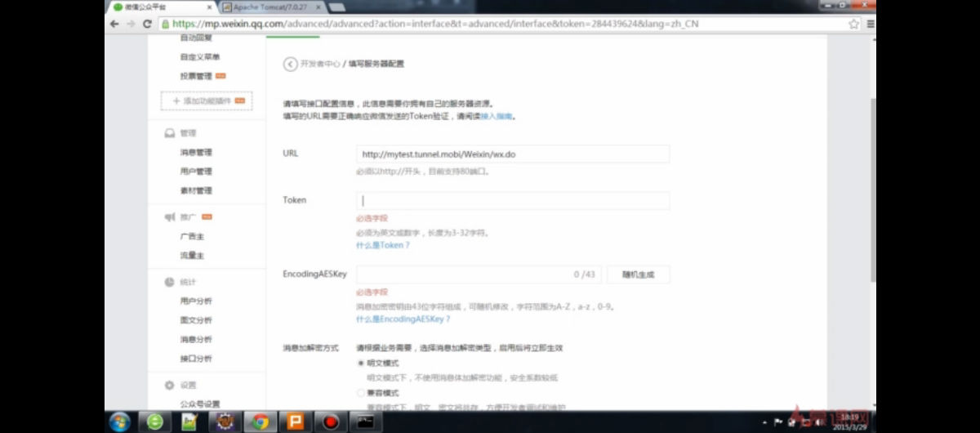Click the 统计 pie chart icon
The image size is (980, 433).
coord(169,282)
